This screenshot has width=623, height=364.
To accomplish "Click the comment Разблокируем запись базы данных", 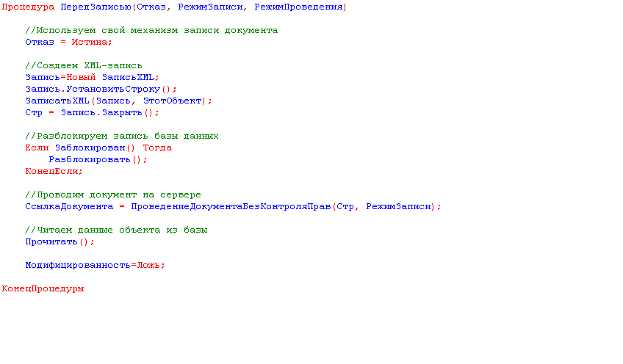I will pyautogui.click(x=122, y=136).
